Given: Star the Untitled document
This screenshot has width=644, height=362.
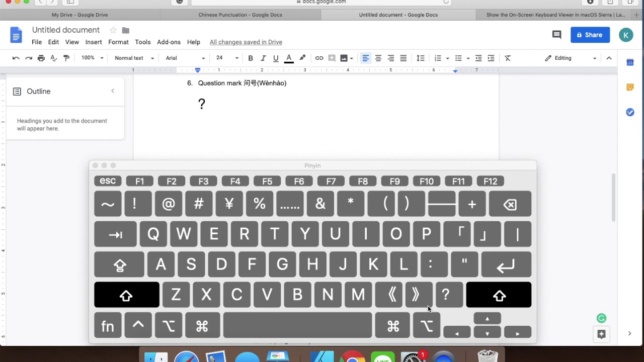Looking at the screenshot, I should pos(113,30).
